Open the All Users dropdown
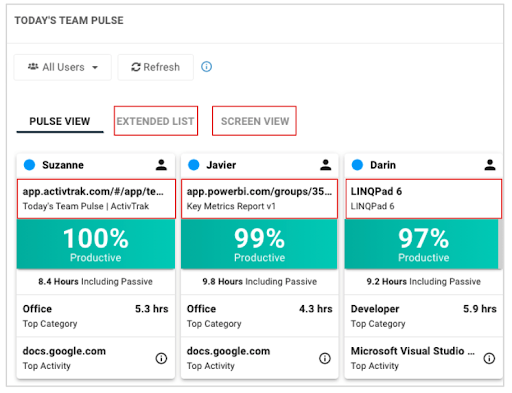Screen dimensions: 512x393 click(63, 67)
